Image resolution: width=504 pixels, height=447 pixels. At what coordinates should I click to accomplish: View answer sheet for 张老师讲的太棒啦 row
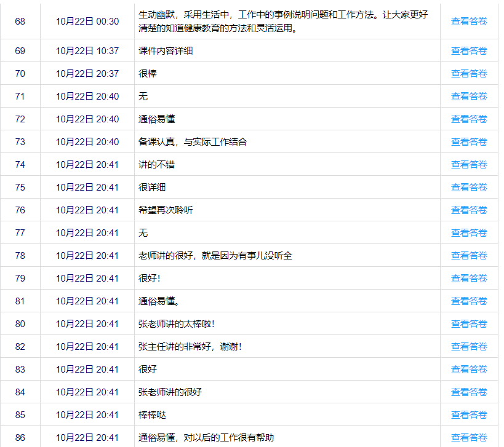click(469, 324)
